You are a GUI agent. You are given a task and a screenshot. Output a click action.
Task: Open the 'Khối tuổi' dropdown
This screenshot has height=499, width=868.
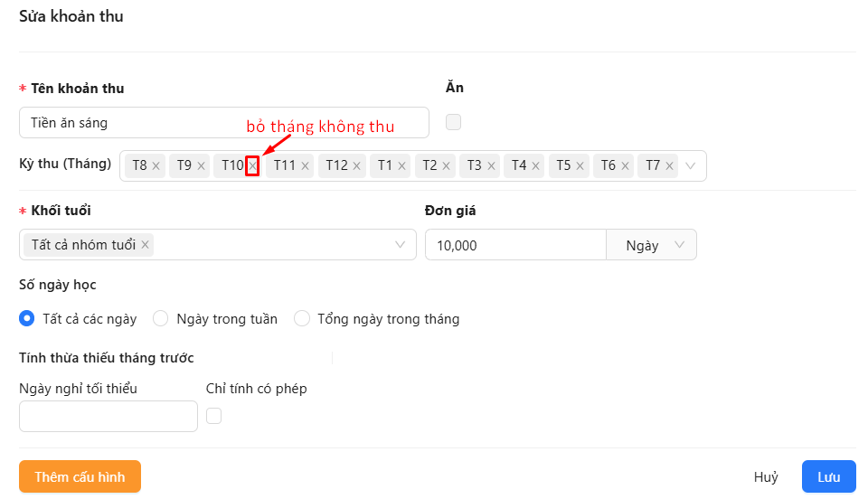coord(400,245)
